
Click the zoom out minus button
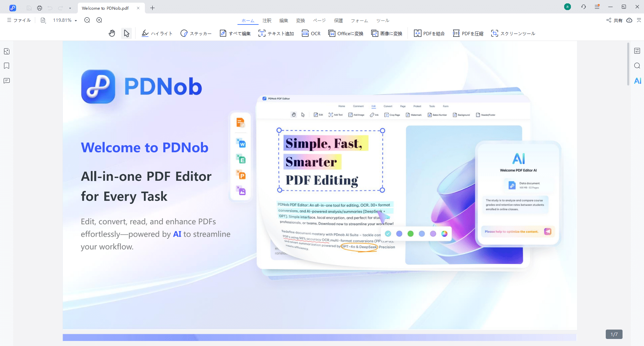click(87, 20)
